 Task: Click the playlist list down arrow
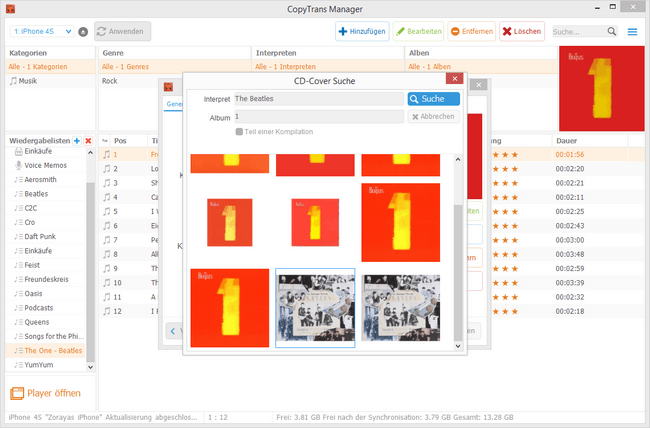pyautogui.click(x=90, y=367)
